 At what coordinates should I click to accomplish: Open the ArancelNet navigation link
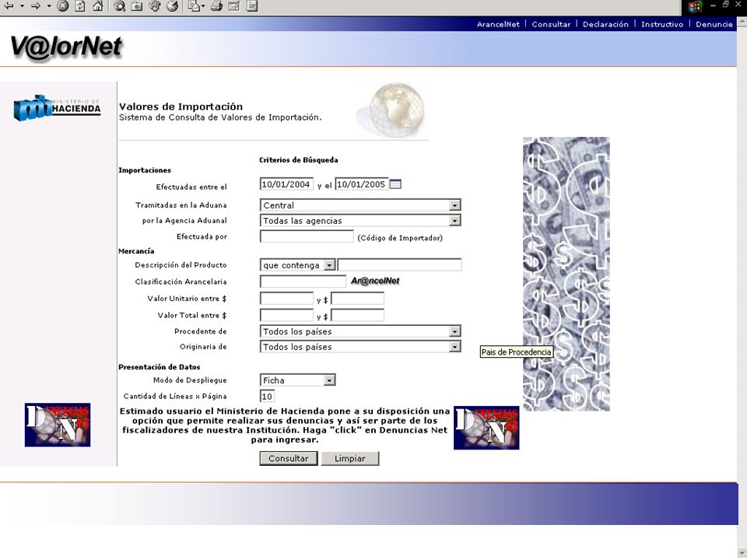[x=498, y=24]
